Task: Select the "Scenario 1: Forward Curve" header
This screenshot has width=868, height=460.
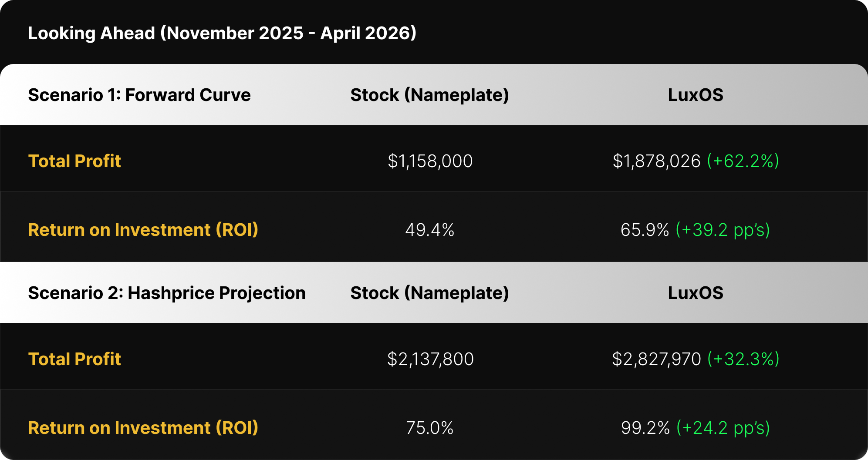Action: click(139, 95)
